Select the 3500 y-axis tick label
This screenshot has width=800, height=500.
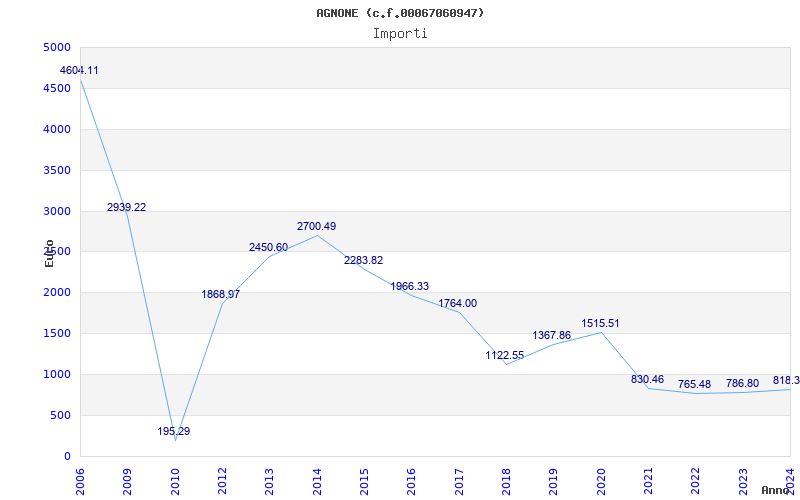point(57,170)
